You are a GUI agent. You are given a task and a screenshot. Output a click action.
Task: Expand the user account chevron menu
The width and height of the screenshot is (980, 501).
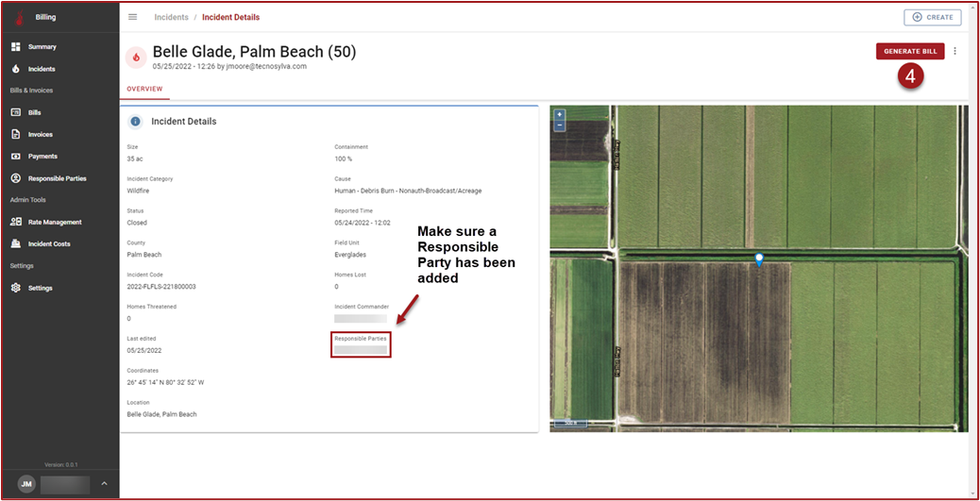pyautogui.click(x=104, y=484)
